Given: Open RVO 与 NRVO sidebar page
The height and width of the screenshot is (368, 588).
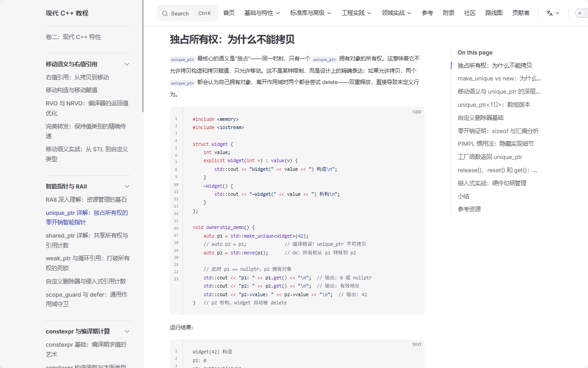Looking at the screenshot, I should tap(87, 108).
